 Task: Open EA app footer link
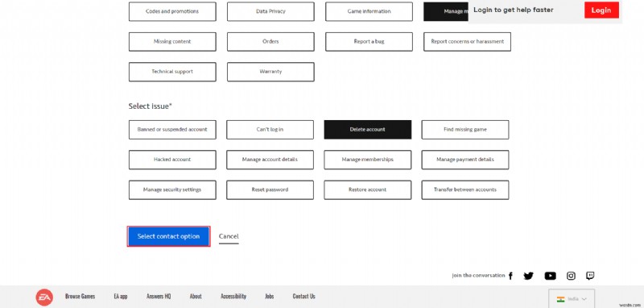point(121,296)
